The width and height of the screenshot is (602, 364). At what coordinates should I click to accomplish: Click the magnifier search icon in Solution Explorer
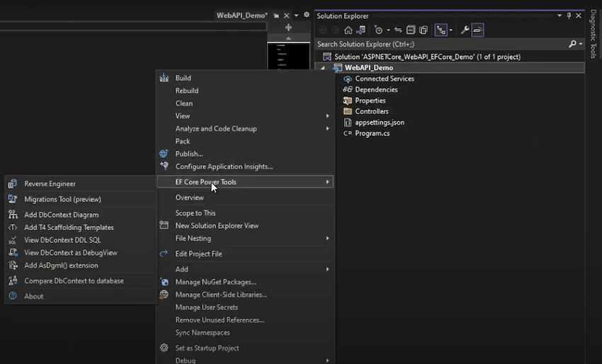click(x=572, y=44)
